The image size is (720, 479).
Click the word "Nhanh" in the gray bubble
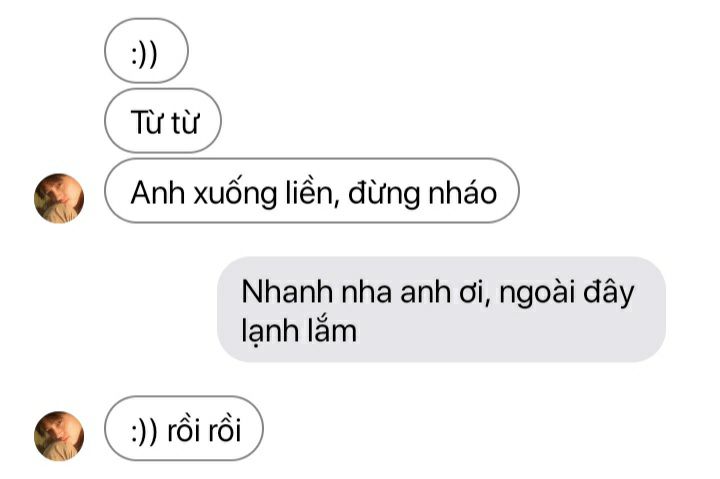287,292
